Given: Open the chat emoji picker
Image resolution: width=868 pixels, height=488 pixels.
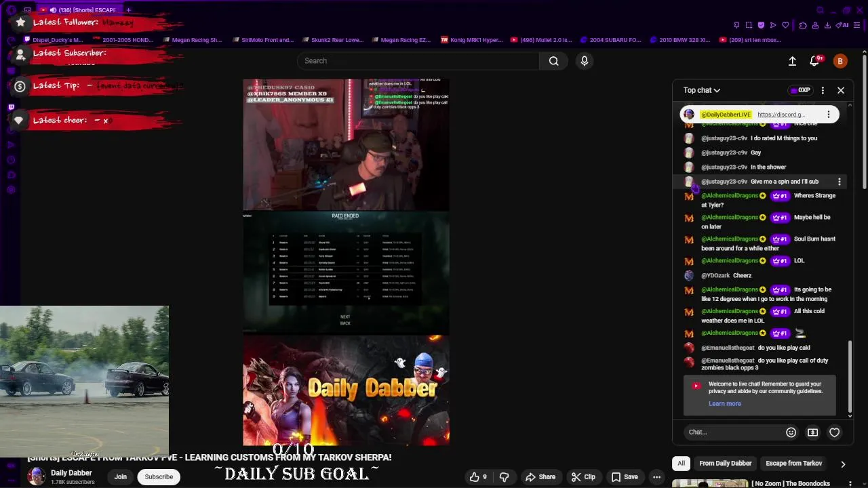Looking at the screenshot, I should (791, 432).
